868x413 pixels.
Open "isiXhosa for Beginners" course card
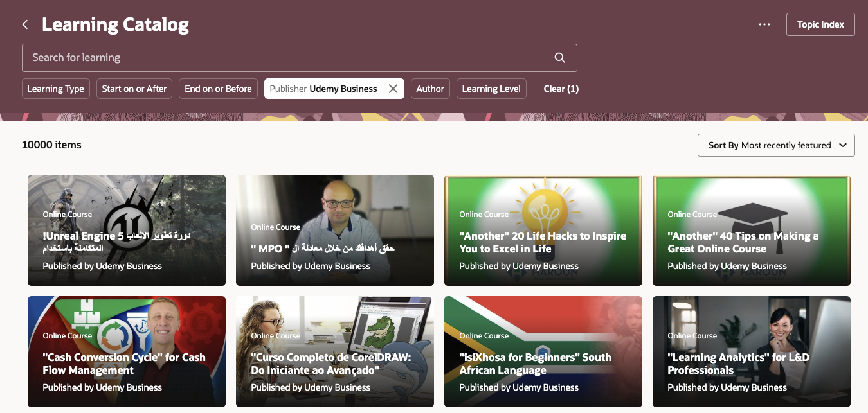(x=543, y=351)
